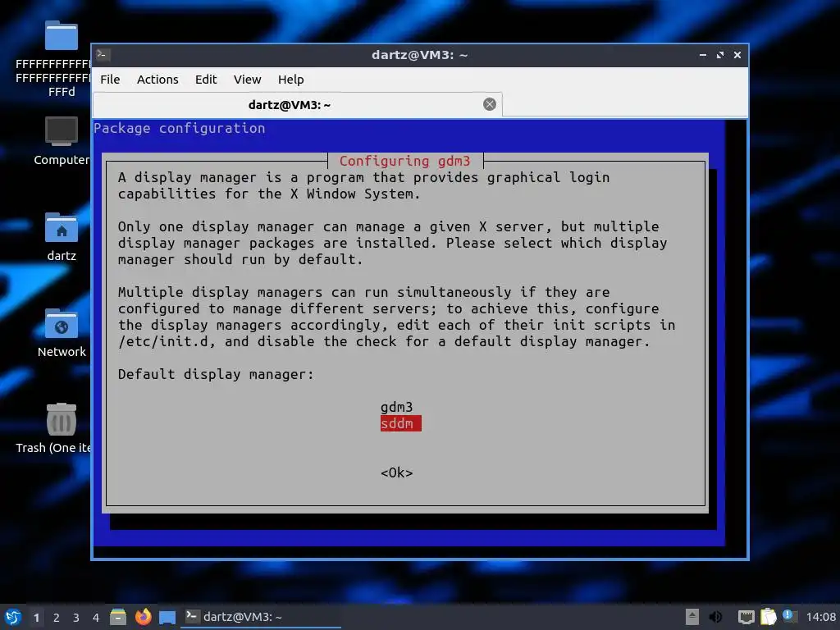
Task: Open the volume control tray icon
Action: (x=715, y=617)
